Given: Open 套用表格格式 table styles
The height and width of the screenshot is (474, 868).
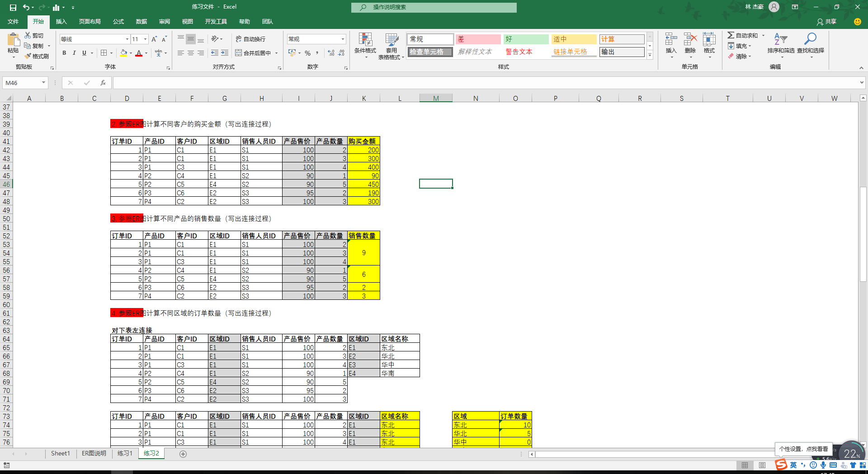Looking at the screenshot, I should [391, 46].
